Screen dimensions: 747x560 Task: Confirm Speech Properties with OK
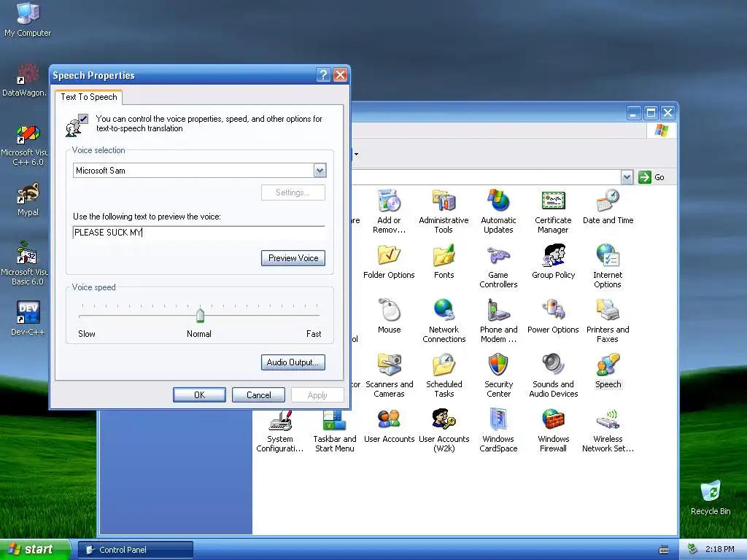[199, 394]
